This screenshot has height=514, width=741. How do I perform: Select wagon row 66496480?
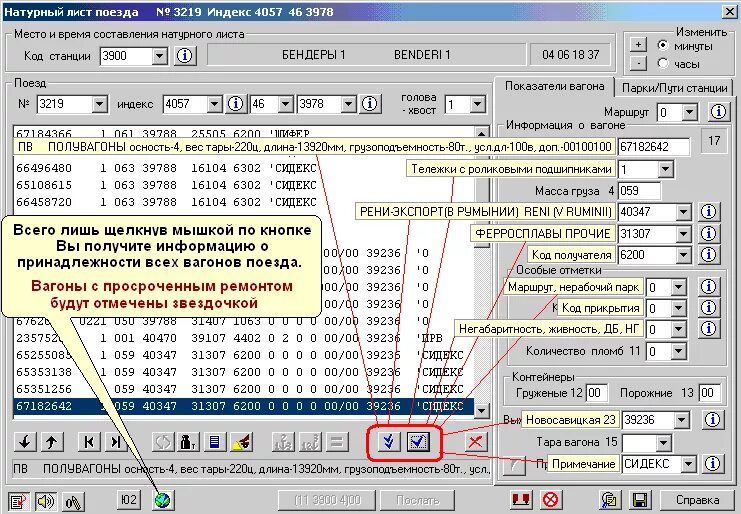click(x=243, y=168)
